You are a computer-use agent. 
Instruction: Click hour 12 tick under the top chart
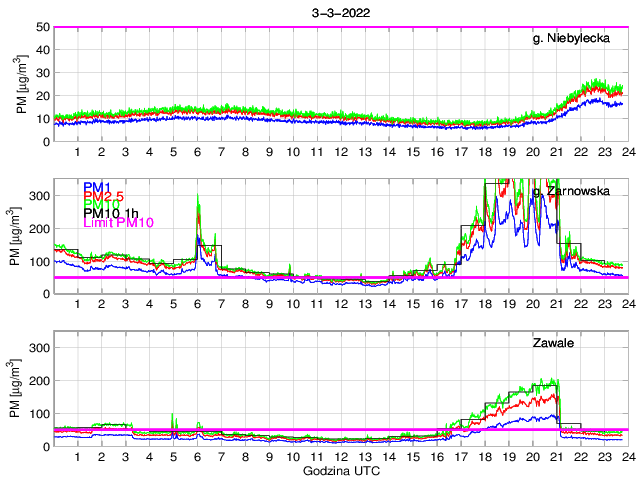pos(341,152)
